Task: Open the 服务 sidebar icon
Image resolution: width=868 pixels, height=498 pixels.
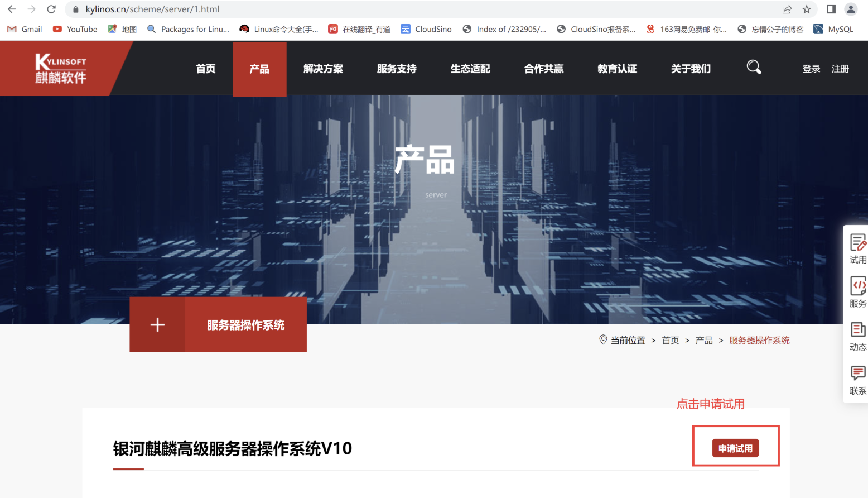Action: click(858, 293)
